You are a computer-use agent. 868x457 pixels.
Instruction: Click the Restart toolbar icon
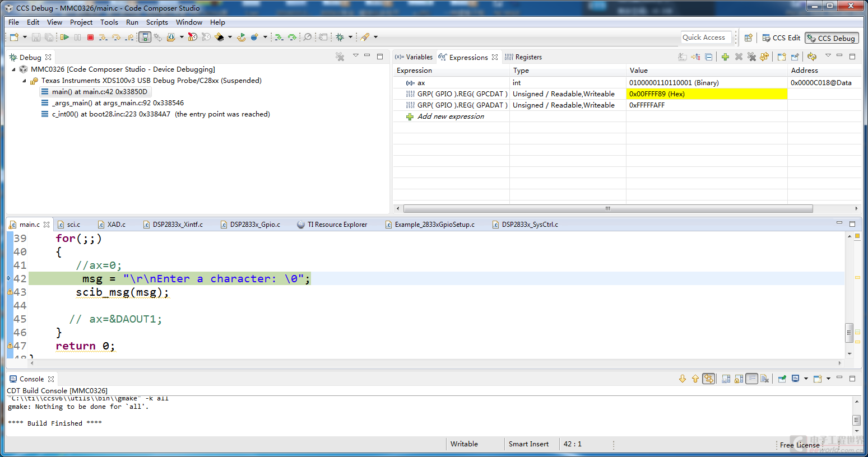241,37
